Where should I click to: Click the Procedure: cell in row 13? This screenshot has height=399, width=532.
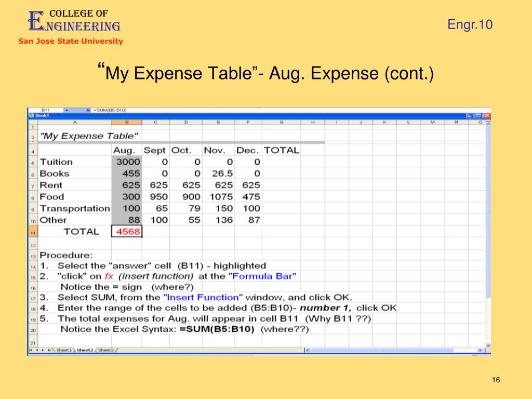pos(75,255)
